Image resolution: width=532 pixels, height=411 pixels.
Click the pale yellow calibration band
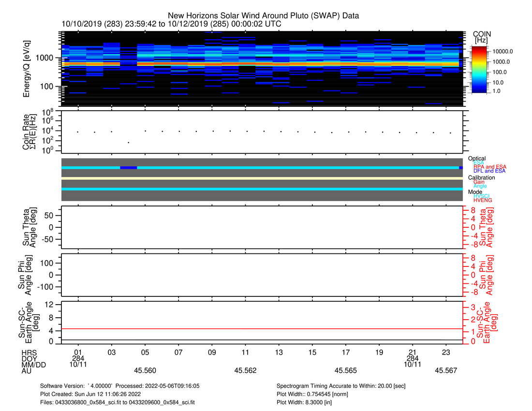[261, 178]
